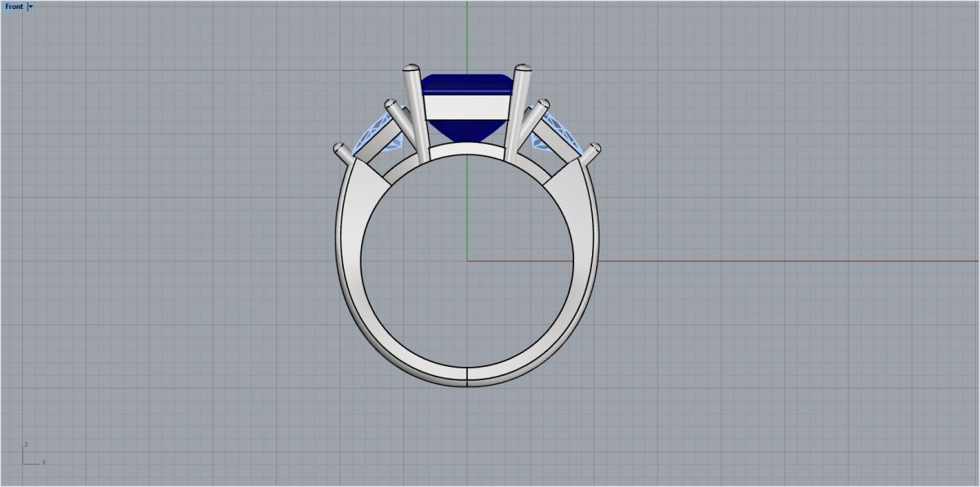Click the dark blue center stone pavilion
980x487 pixels.
click(x=466, y=129)
